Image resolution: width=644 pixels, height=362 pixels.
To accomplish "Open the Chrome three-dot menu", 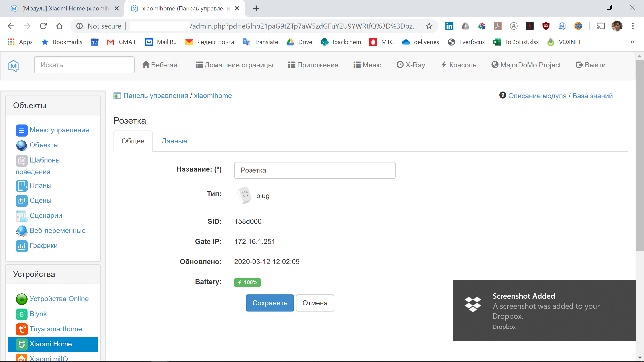I will [633, 26].
